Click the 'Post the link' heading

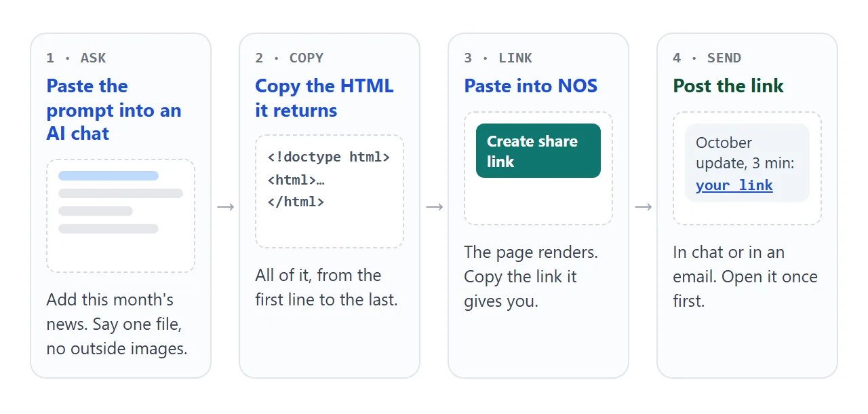(x=728, y=86)
